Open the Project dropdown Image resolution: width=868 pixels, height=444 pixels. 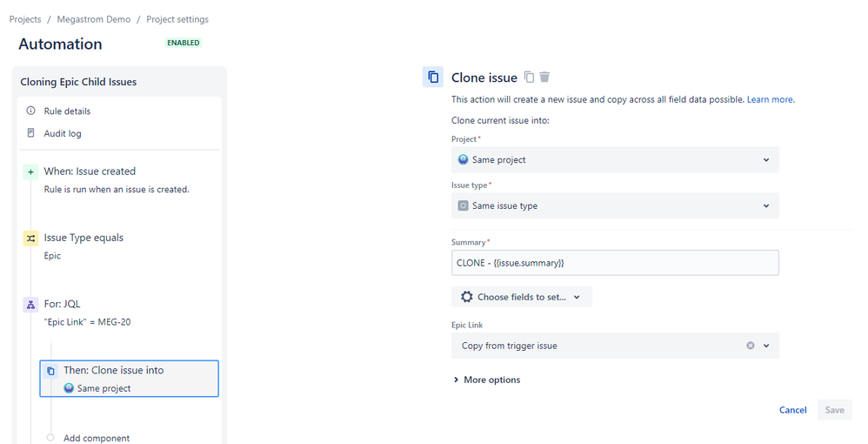pos(615,159)
